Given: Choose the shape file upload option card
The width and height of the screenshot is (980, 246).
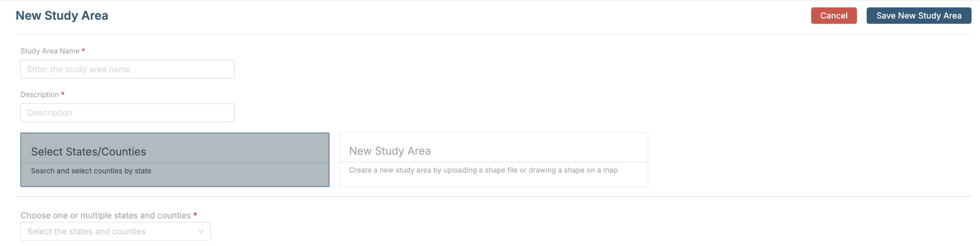Looking at the screenshot, I should pyautogui.click(x=493, y=160).
